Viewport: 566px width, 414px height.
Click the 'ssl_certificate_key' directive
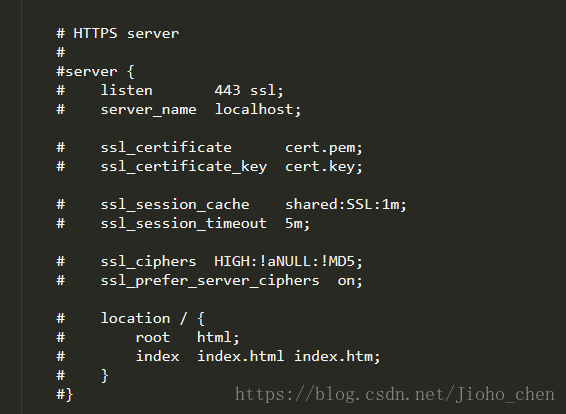(x=184, y=167)
